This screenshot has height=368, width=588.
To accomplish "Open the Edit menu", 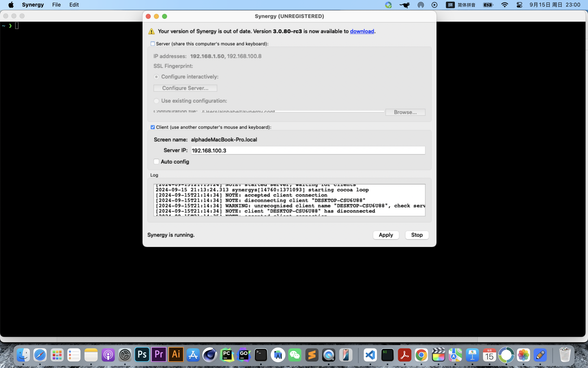I will [x=74, y=5].
